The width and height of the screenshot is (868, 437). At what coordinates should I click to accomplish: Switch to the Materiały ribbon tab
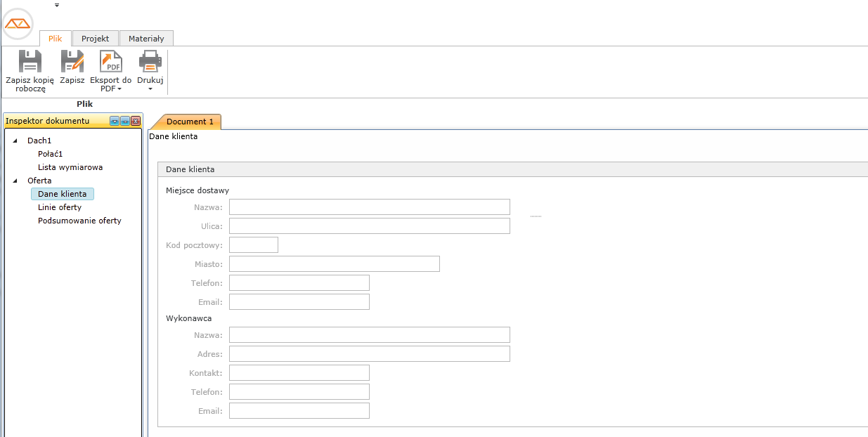[146, 39]
